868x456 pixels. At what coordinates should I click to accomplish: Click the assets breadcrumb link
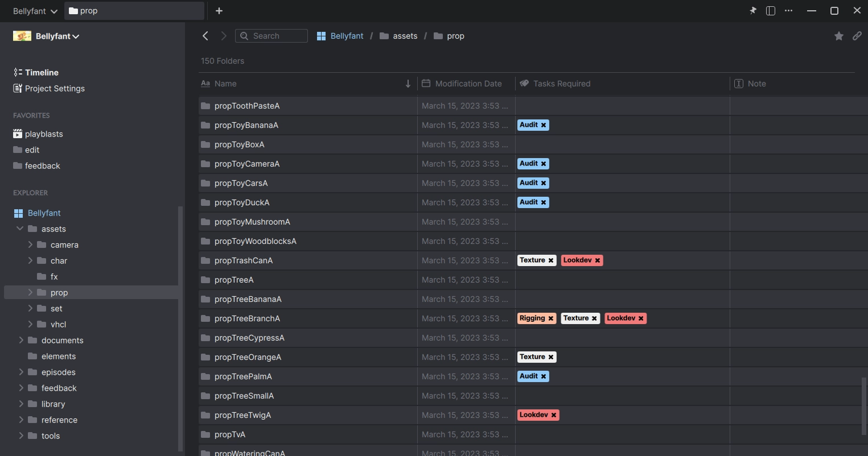pos(405,35)
